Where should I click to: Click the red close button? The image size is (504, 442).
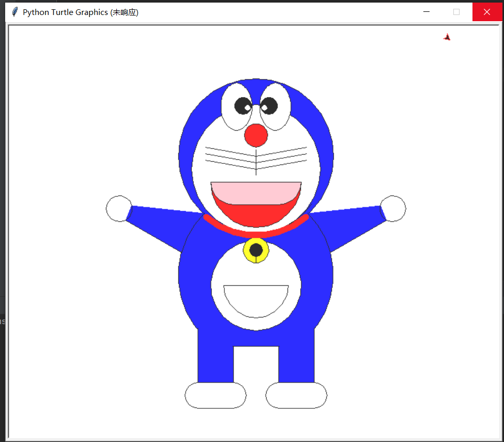[x=487, y=11]
